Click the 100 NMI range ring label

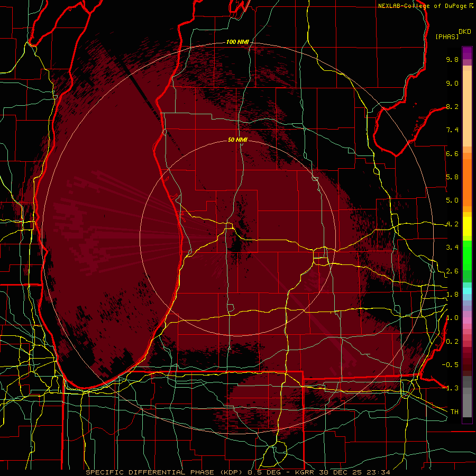pyautogui.click(x=237, y=42)
